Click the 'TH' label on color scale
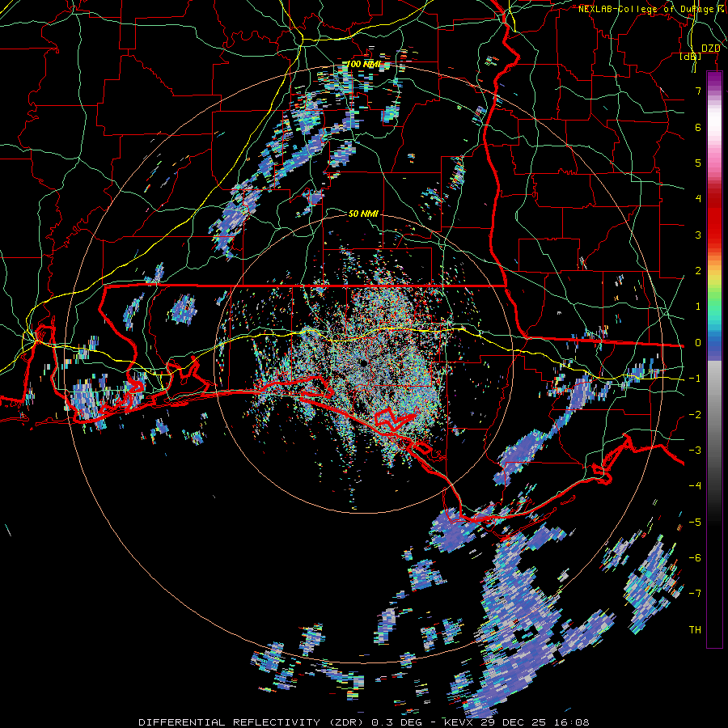 [x=695, y=630]
